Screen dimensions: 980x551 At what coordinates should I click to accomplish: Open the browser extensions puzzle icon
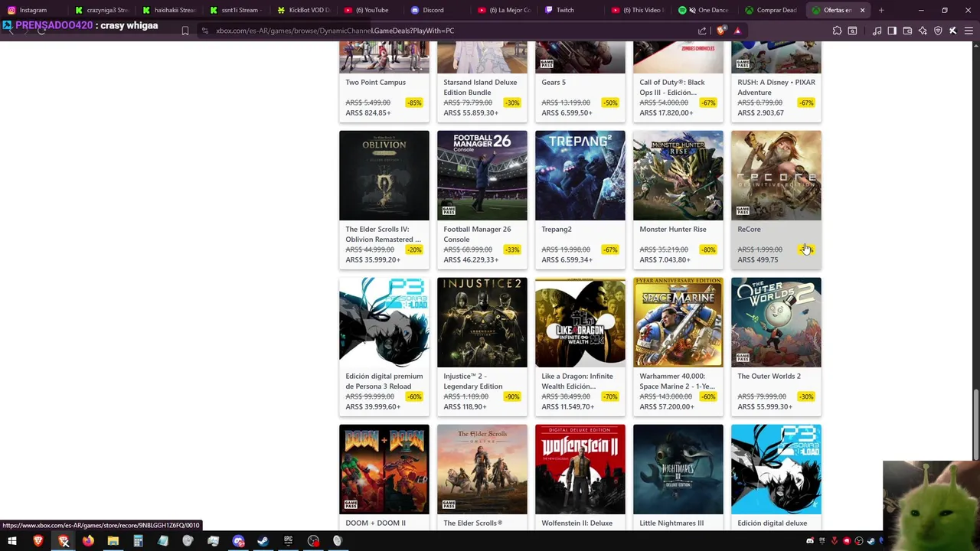(x=837, y=31)
